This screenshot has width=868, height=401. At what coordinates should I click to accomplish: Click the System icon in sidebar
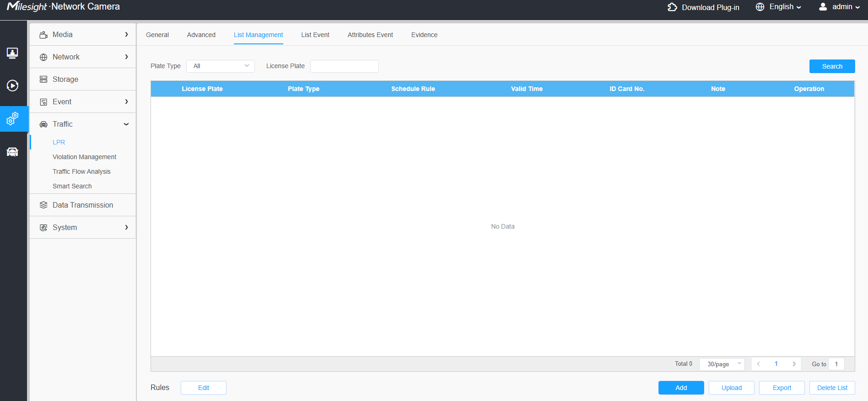tap(43, 228)
